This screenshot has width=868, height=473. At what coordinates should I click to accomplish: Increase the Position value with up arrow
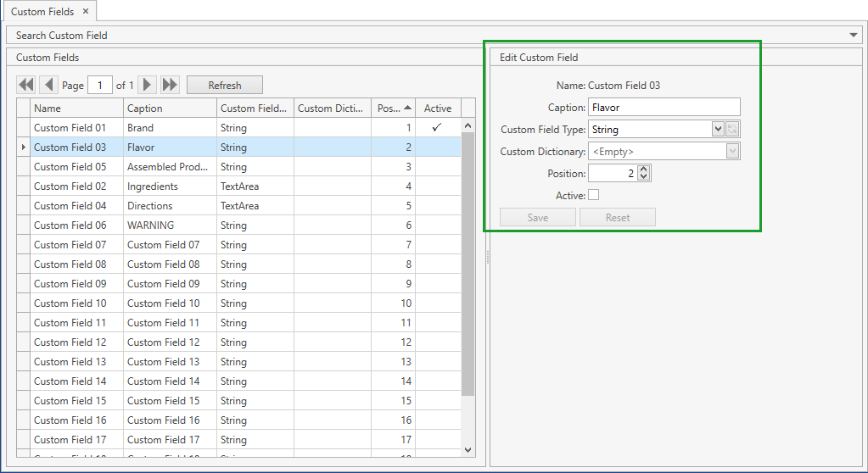[x=643, y=169]
